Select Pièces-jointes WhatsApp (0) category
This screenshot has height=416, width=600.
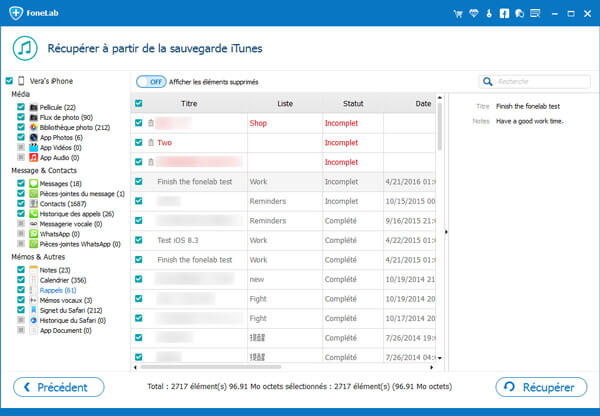point(80,244)
